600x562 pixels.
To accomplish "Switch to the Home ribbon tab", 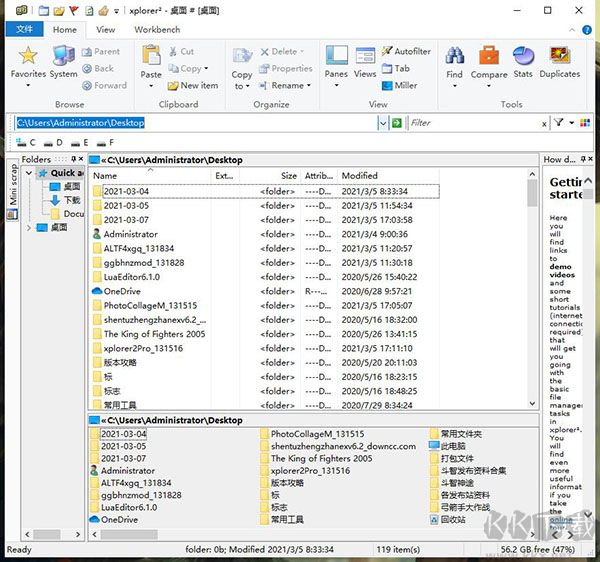I will point(65,29).
